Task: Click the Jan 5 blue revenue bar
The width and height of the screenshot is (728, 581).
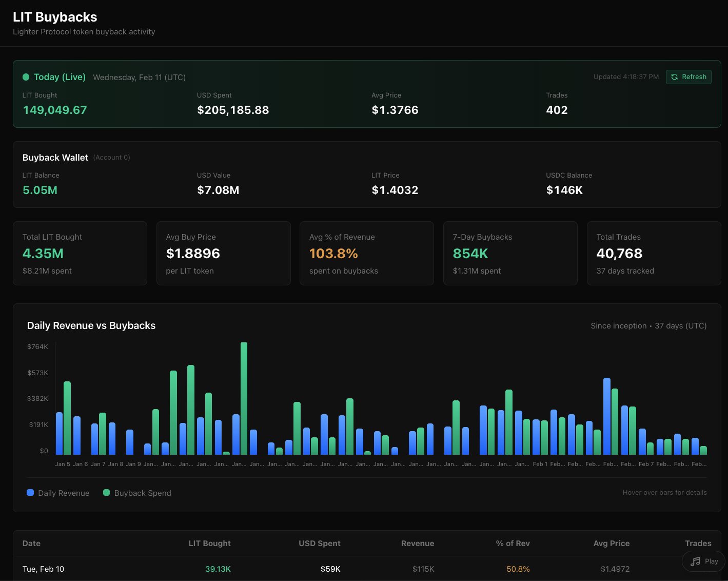Action: (x=60, y=434)
